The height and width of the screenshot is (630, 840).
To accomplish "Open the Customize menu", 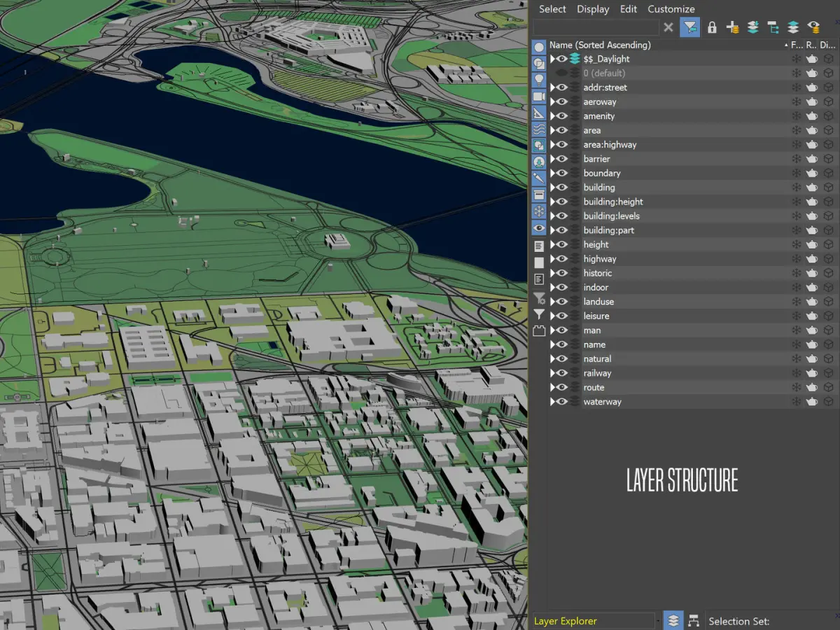I will click(671, 9).
